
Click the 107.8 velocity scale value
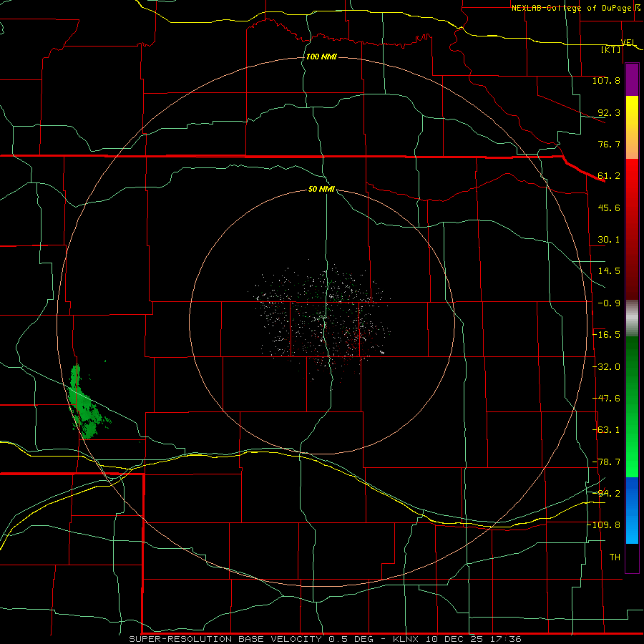[x=606, y=80]
